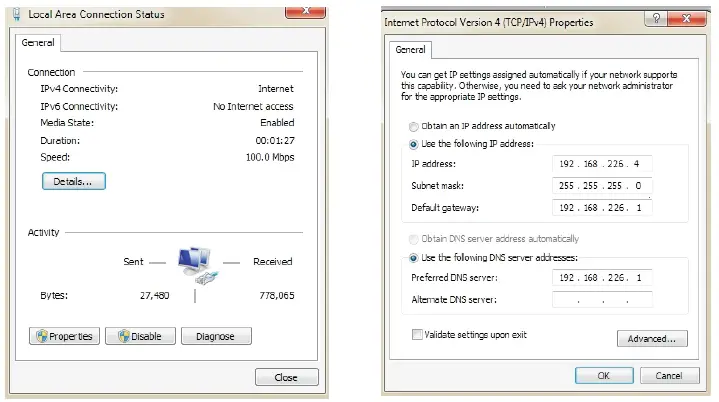Click into the IP address field
The height and width of the screenshot is (402, 719).
tap(601, 164)
